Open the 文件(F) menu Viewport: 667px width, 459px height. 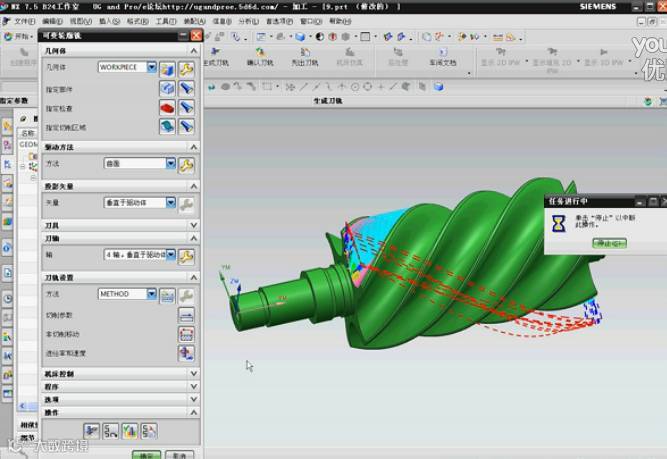click(x=25, y=21)
